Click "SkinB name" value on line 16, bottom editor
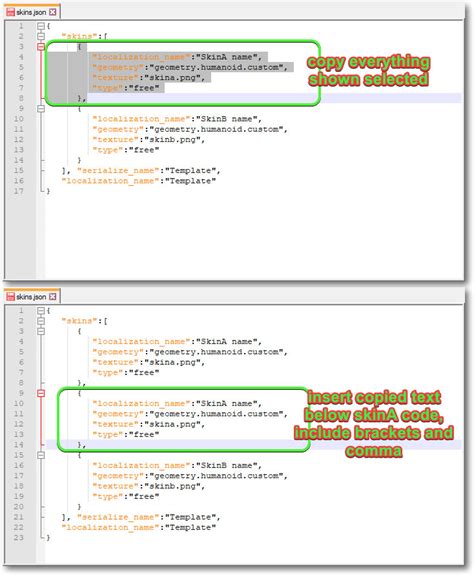Image resolution: width=474 pixels, height=575 pixels. tap(227, 465)
